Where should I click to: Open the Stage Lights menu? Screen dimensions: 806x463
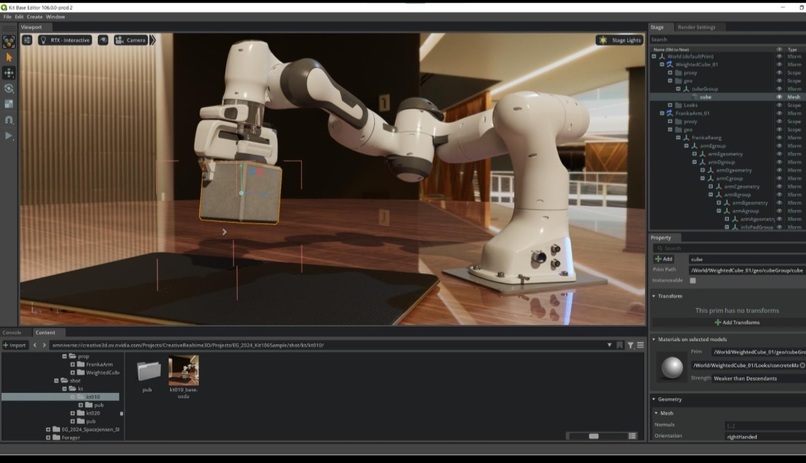[619, 40]
